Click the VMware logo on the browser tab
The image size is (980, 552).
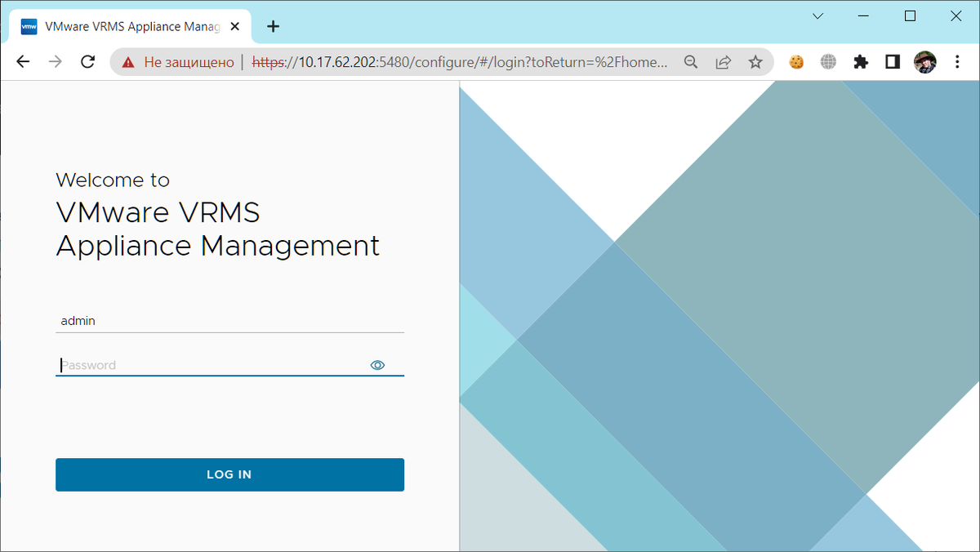pyautogui.click(x=27, y=25)
